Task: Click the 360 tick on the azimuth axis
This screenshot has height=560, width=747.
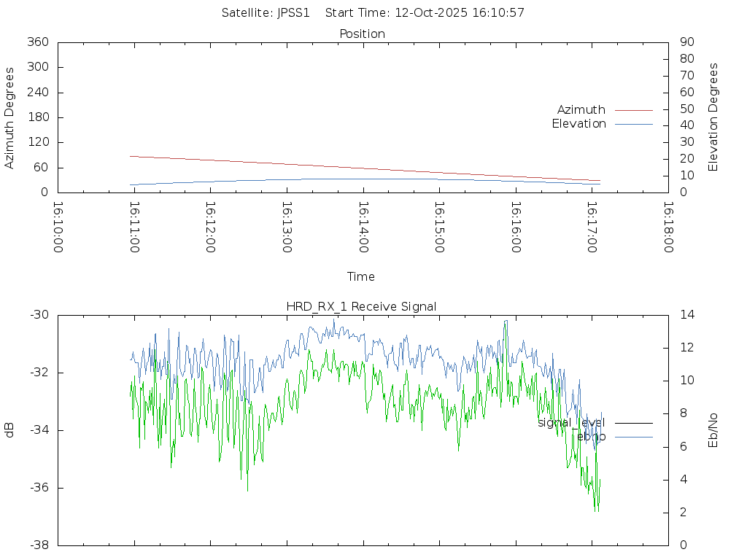Action: click(x=37, y=42)
